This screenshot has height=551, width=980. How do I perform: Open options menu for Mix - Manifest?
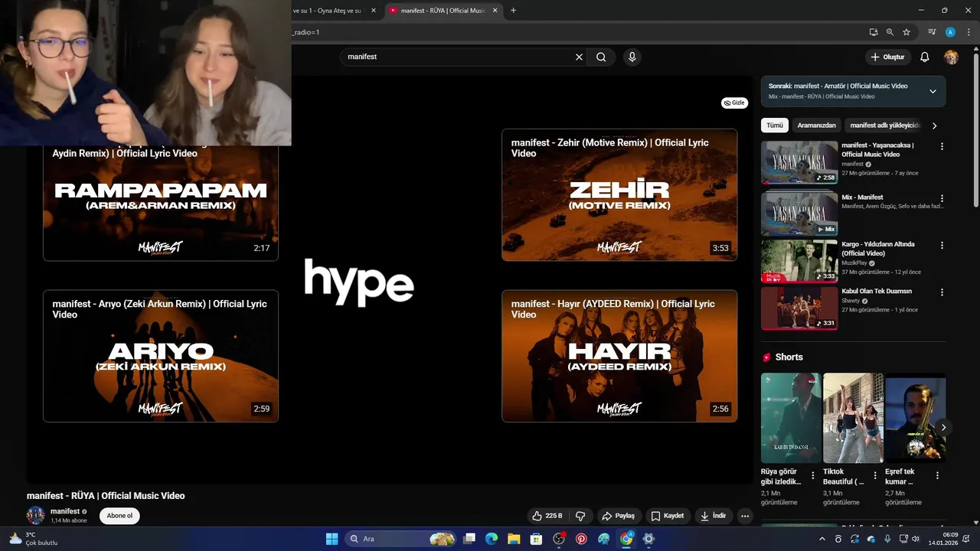pyautogui.click(x=942, y=198)
